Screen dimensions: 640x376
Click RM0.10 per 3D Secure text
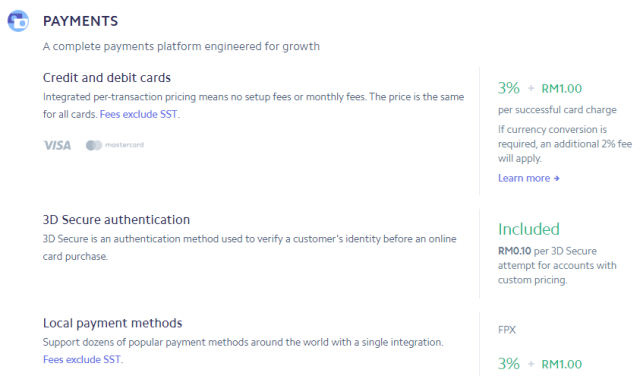click(x=547, y=251)
